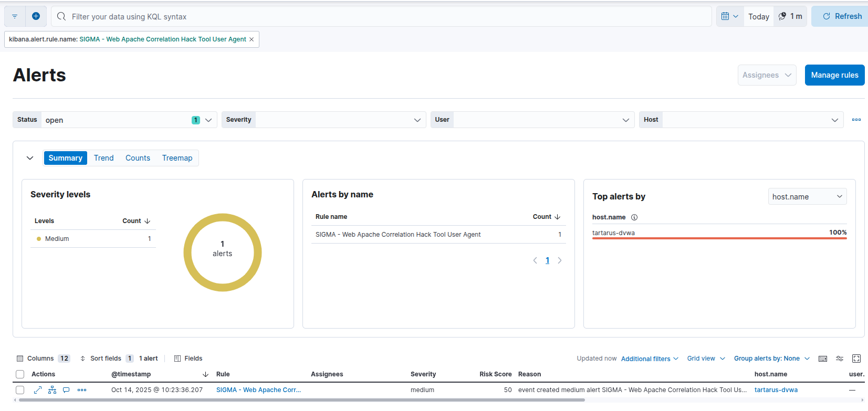Screen dimensions: 868x411
Task: Open the more actions menu in alert row
Action: pyautogui.click(x=82, y=390)
